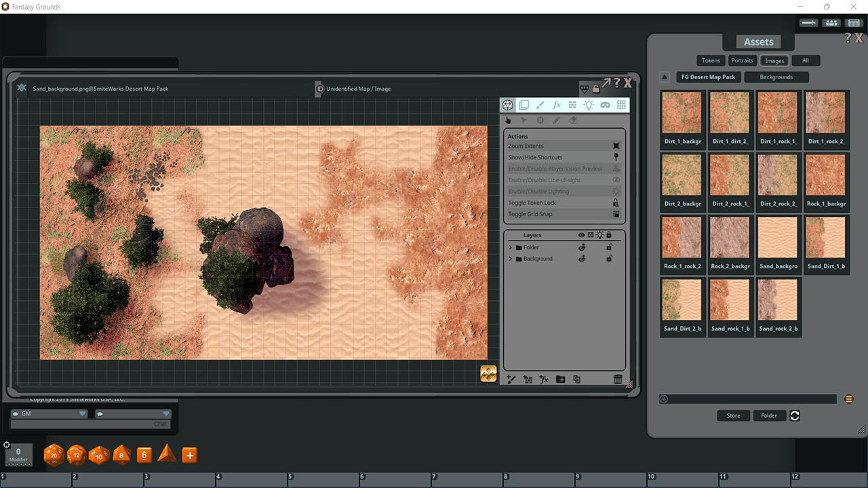Roll the orange d20 die
The width and height of the screenshot is (868, 488).
pos(54,455)
